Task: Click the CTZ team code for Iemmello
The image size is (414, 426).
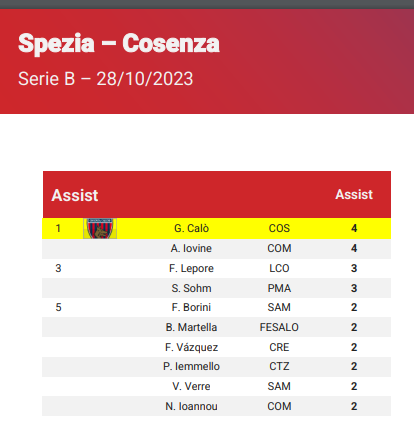Action: [x=279, y=366]
